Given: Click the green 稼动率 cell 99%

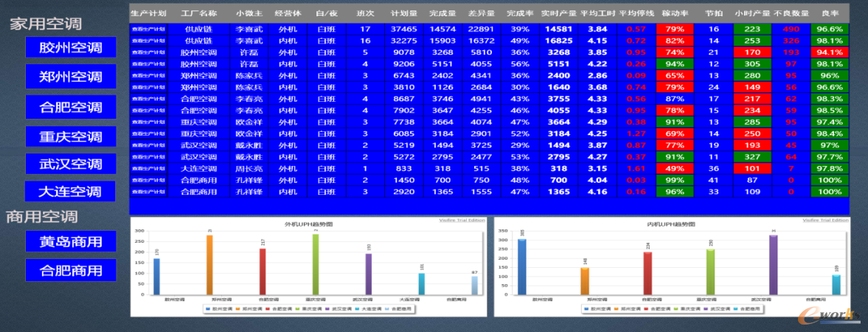Looking at the screenshot, I should [x=675, y=179].
